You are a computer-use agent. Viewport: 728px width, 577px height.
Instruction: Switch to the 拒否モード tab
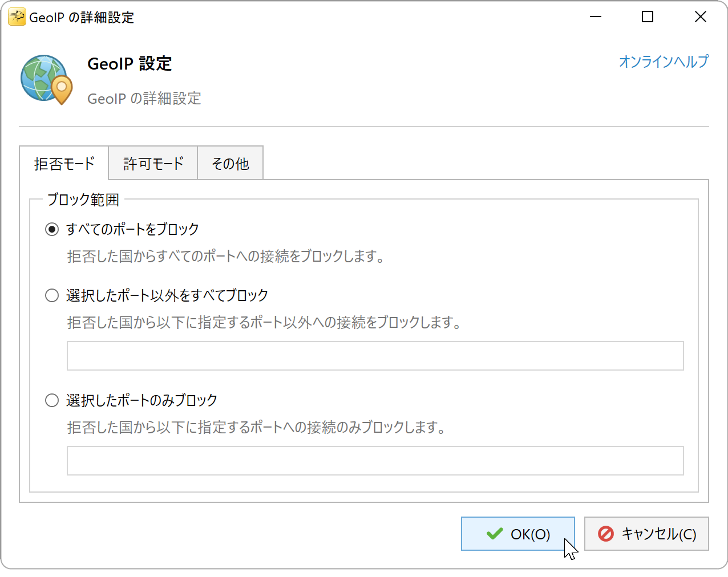coord(64,164)
